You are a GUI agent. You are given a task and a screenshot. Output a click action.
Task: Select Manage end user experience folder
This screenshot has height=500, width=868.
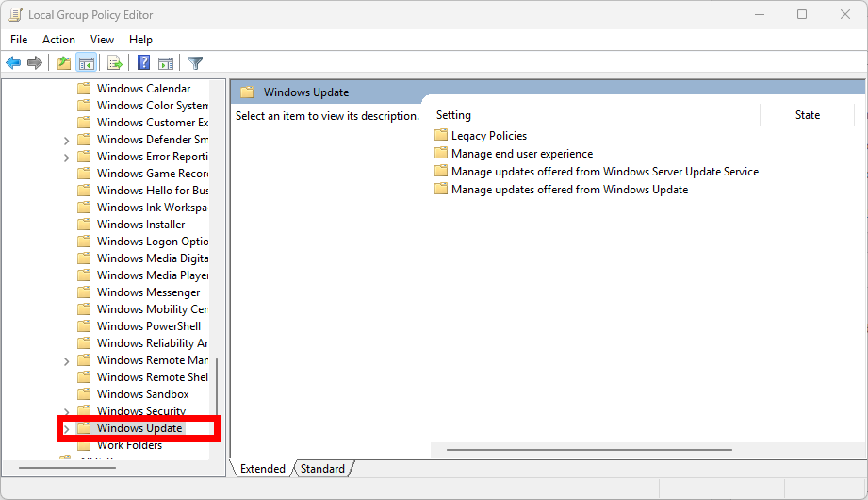click(x=521, y=154)
